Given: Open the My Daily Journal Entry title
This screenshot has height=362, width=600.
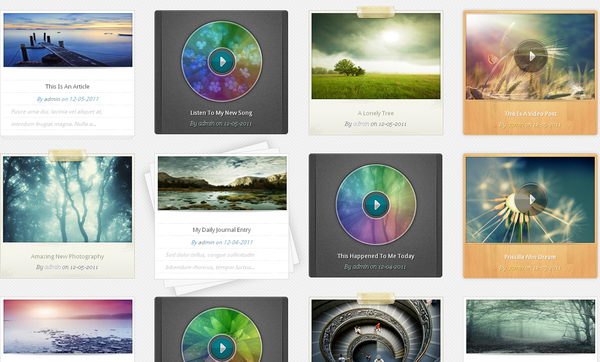Looking at the screenshot, I should [222, 230].
